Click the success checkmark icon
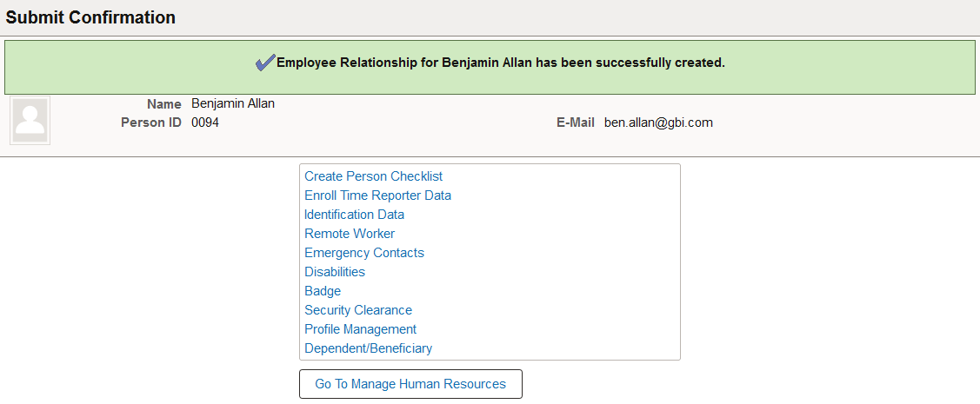Image resolution: width=980 pixels, height=404 pixels. tap(265, 63)
